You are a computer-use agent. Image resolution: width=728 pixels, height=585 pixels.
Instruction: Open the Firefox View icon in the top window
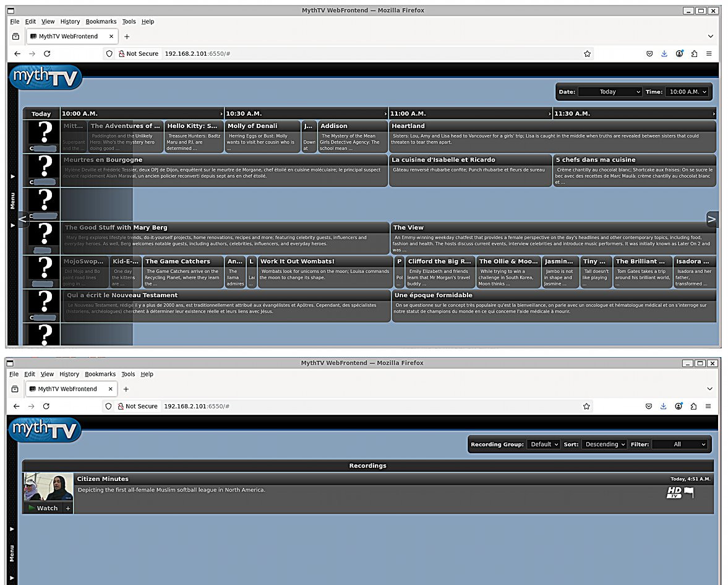pos(16,37)
